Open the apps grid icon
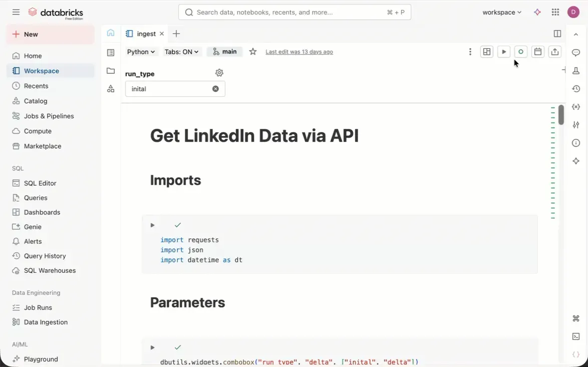The image size is (588, 367). [x=555, y=13]
